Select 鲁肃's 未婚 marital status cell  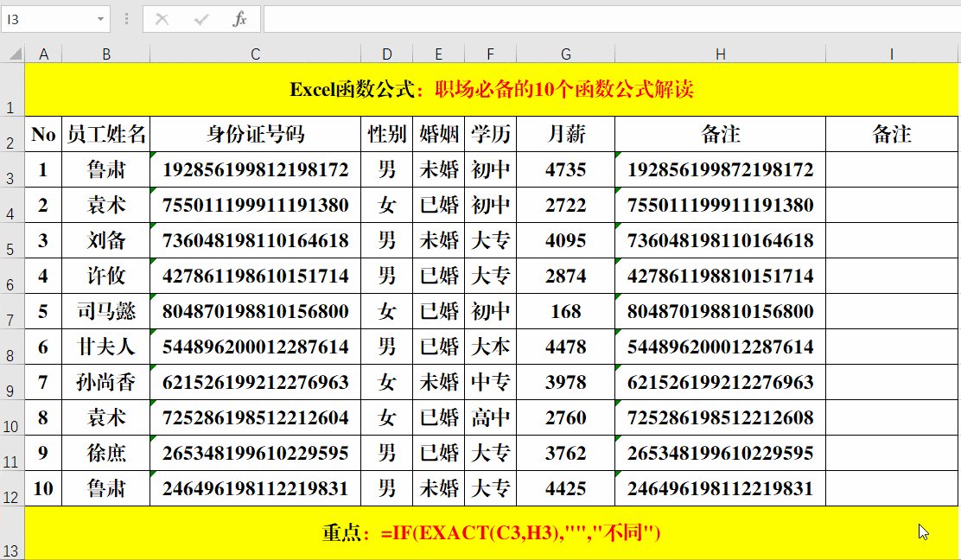[x=438, y=169]
